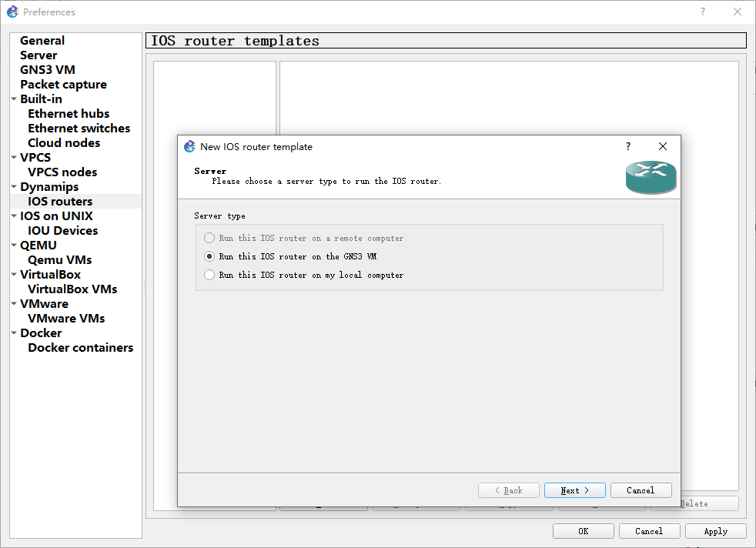Click Cancel in the Preferences window
The image size is (756, 548).
click(650, 531)
